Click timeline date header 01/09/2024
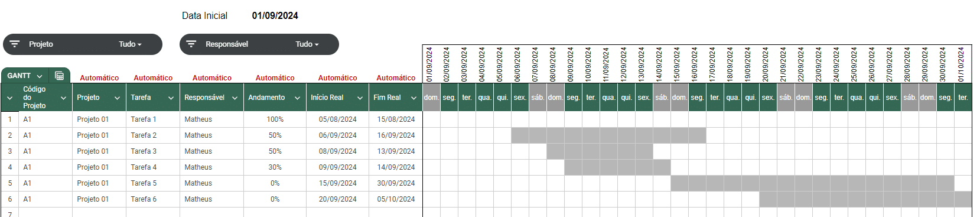The width and height of the screenshot is (980, 217). 431,64
